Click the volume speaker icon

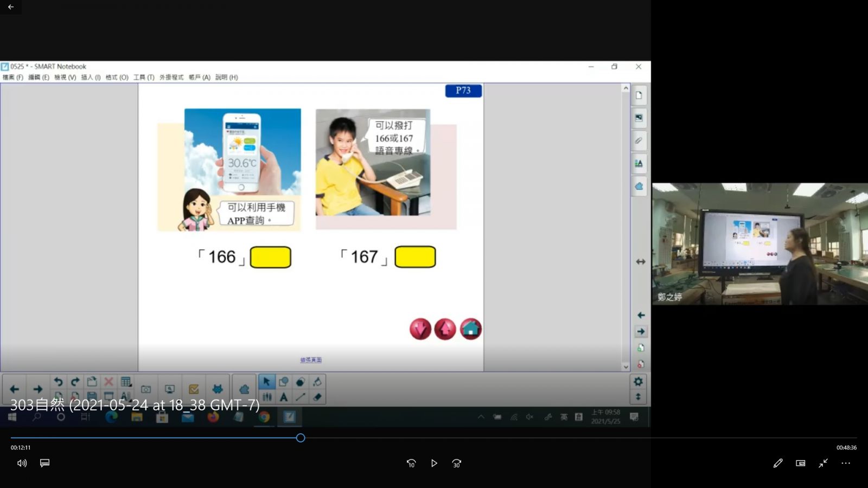22,463
